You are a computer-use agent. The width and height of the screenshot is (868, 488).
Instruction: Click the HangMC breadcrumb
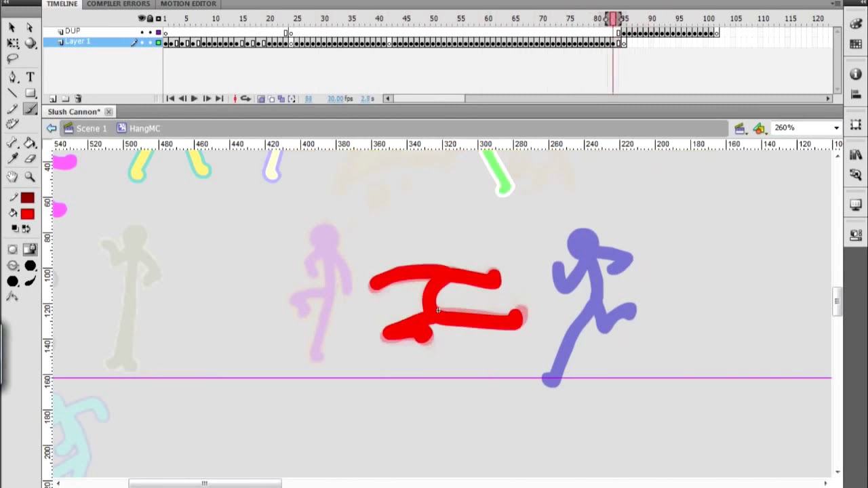pyautogui.click(x=138, y=128)
